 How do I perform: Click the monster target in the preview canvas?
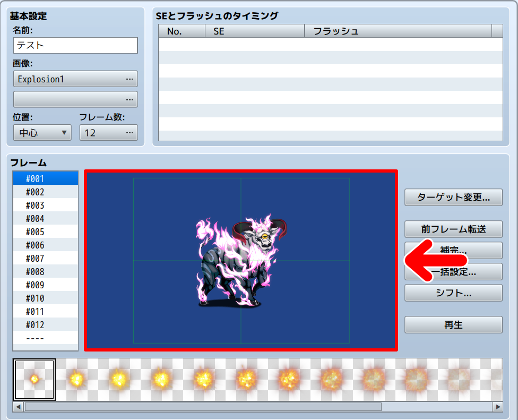pos(241,260)
